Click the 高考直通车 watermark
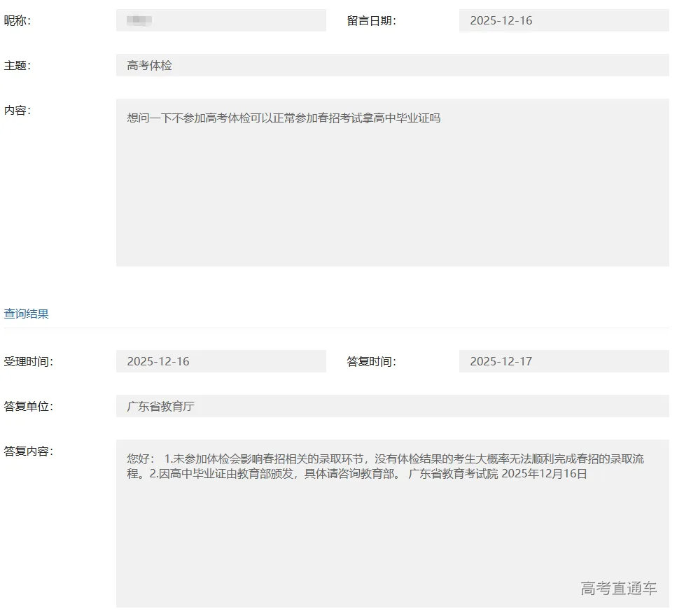This screenshot has height=616, width=677. (618, 588)
